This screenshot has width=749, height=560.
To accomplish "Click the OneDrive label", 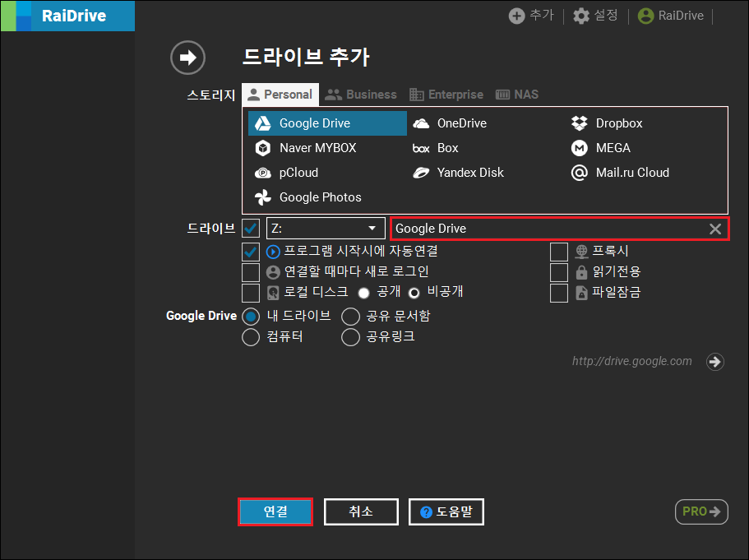I will [x=461, y=123].
